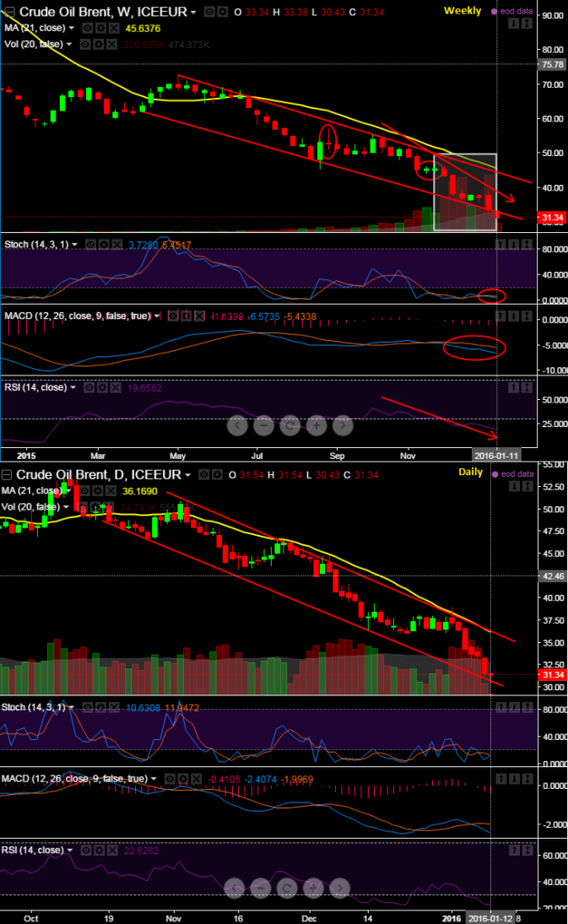Expand weekly Crude Oil Brent, W, ICEEUR dropdown
The height and width of the screenshot is (924, 568).
pos(193,13)
